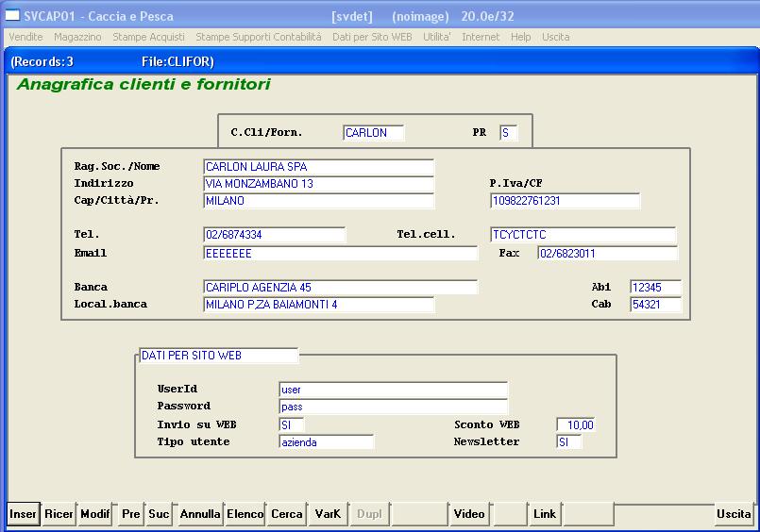This screenshot has width=760, height=532.
Task: Click the Sconto WEB label
Action: coord(486,424)
